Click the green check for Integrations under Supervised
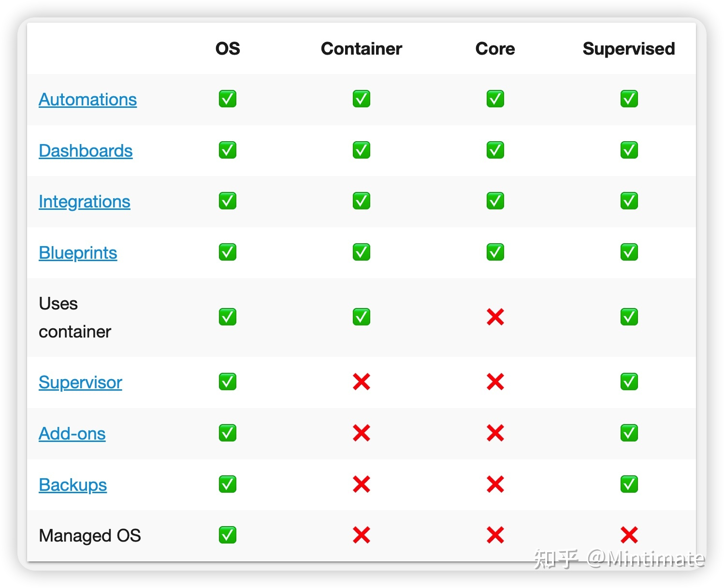 click(x=629, y=201)
